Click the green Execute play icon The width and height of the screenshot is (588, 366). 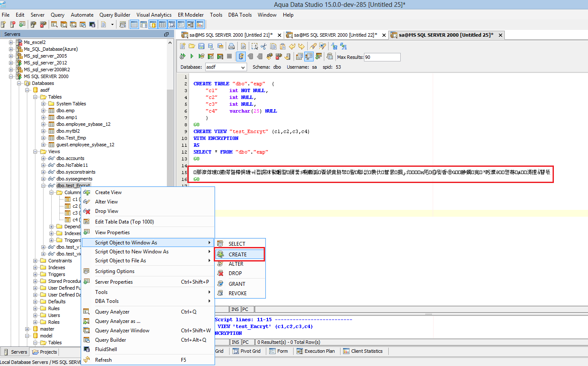[192, 56]
